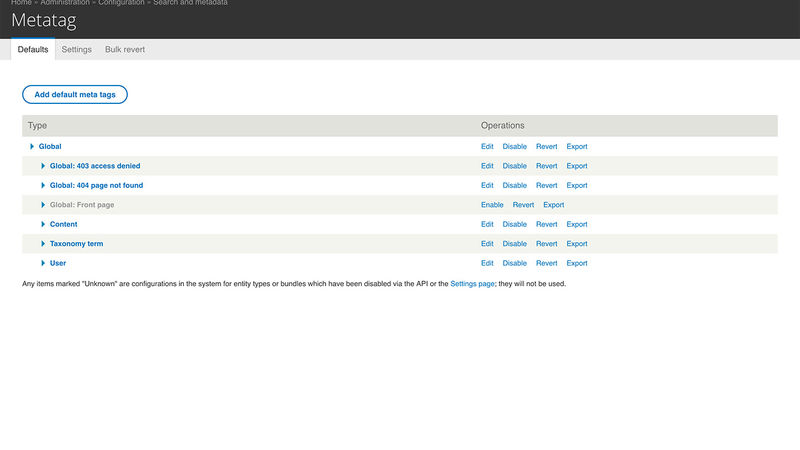
Task: Disable the User defaults
Action: (514, 263)
